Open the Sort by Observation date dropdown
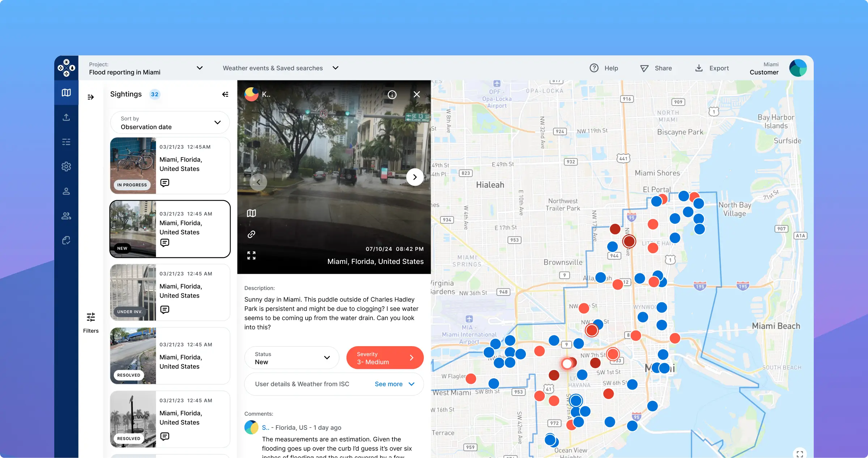Screen dimensions: 868x458 [170, 123]
